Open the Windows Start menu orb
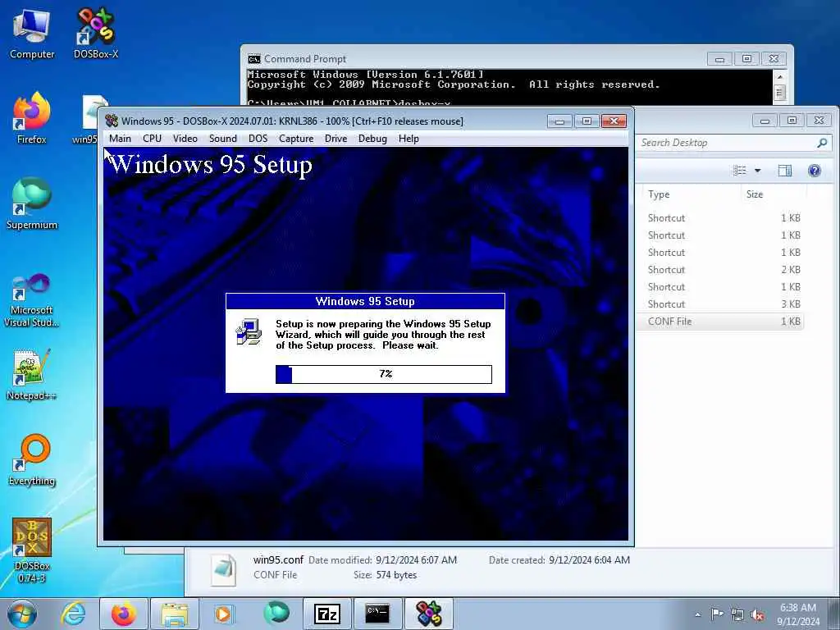 coord(22,614)
